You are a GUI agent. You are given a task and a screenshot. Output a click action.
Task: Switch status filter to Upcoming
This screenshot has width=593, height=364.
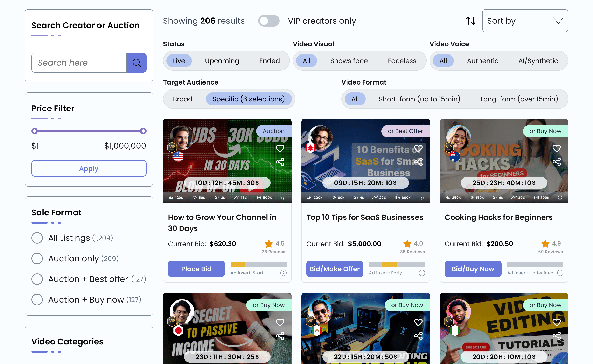pos(222,61)
